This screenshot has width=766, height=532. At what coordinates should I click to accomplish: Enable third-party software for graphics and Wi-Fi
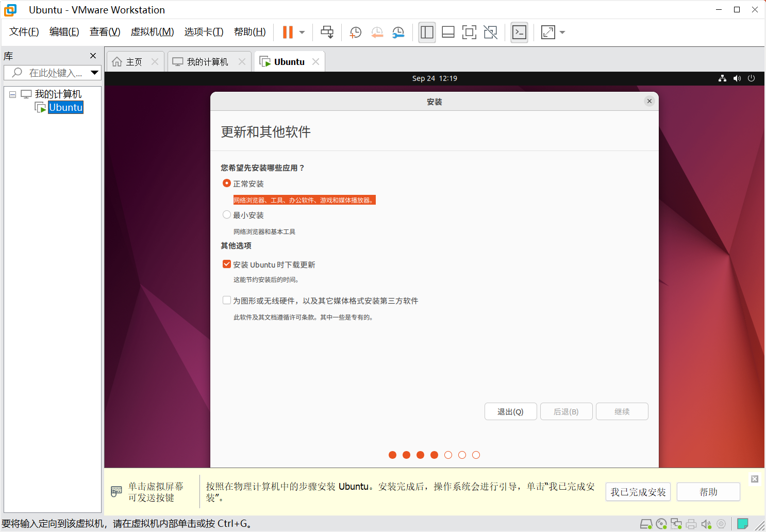tap(227, 301)
